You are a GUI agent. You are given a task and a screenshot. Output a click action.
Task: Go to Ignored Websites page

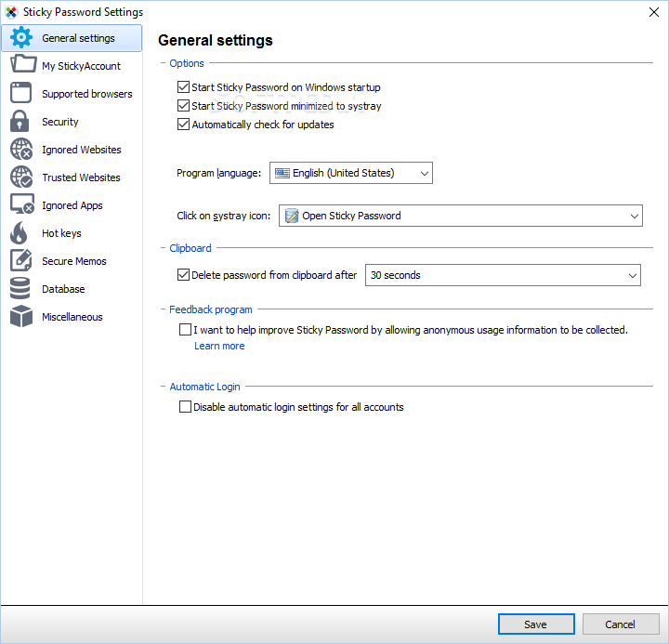point(72,150)
